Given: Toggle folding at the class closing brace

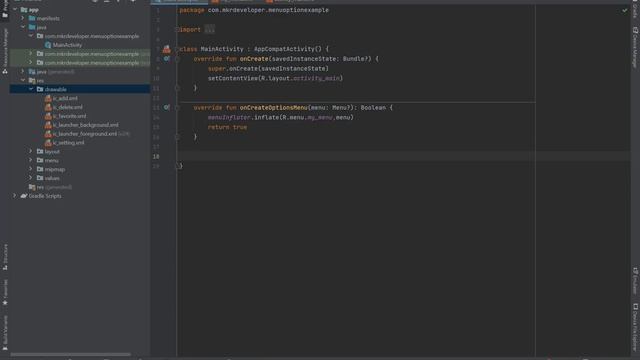Looking at the screenshot, I should click(177, 166).
